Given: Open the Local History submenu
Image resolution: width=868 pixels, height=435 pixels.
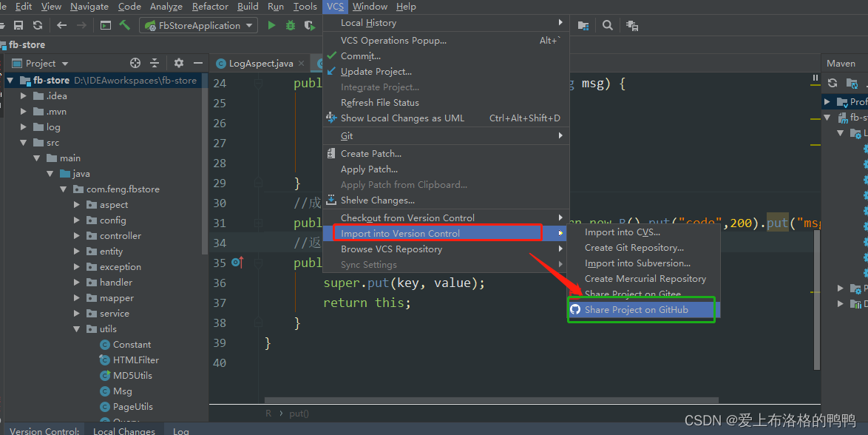Looking at the screenshot, I should pos(446,23).
